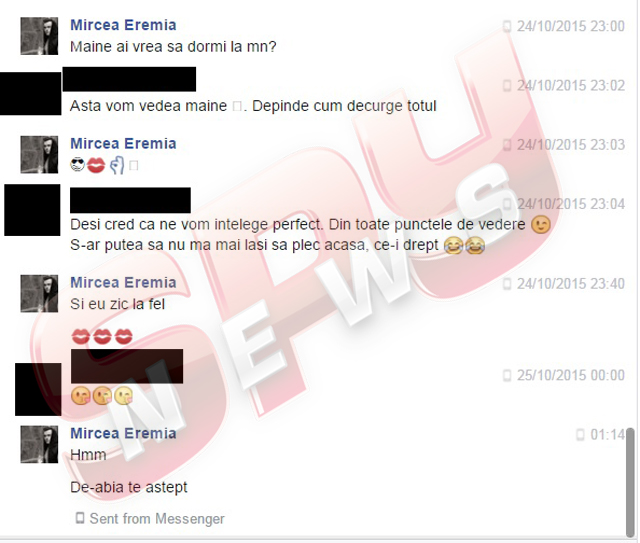Click the mobile icon next to 24/10/2015 23:00

pos(507,26)
